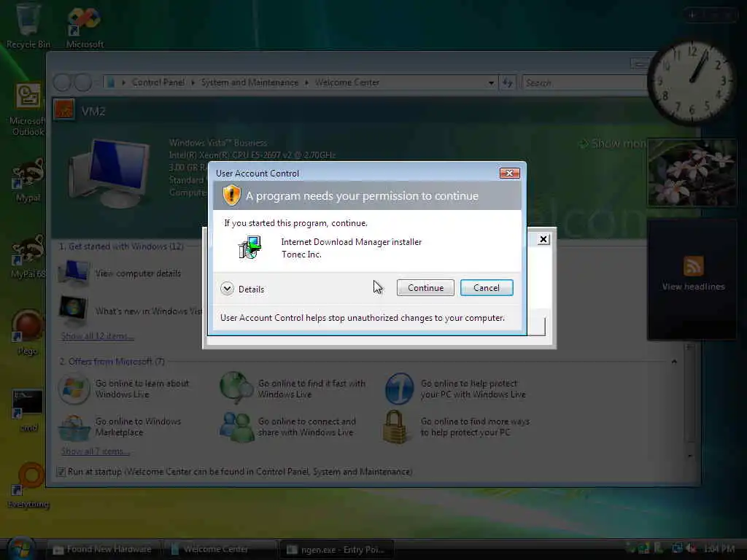Click the sidebar analog clock gadget
This screenshot has width=747, height=560.
click(x=692, y=82)
